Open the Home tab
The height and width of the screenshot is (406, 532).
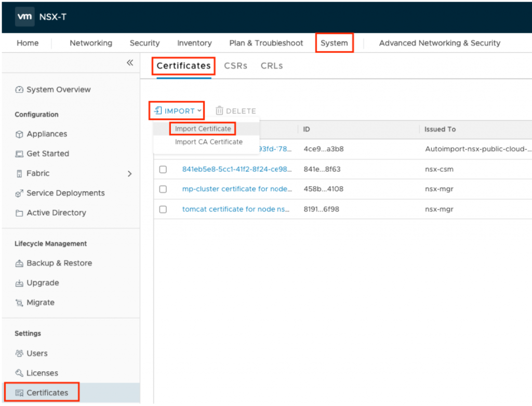[x=28, y=43]
